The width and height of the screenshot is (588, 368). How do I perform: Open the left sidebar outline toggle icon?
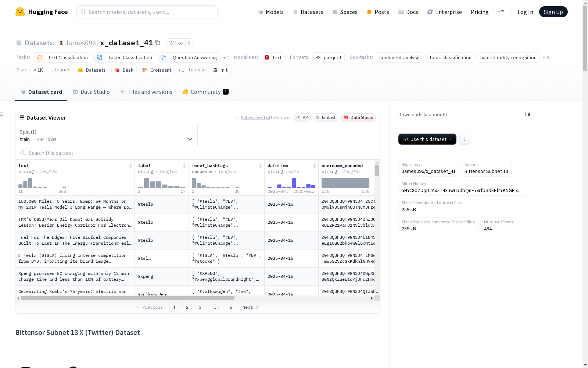click(2, 114)
